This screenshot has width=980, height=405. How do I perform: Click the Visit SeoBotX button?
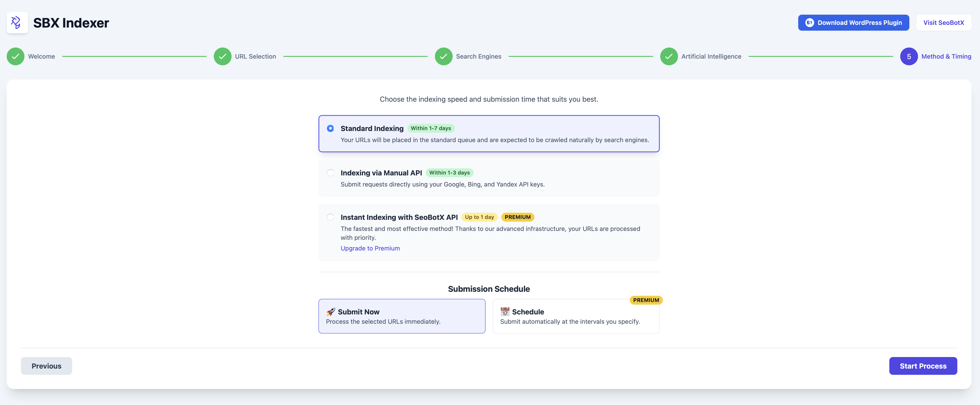pyautogui.click(x=944, y=23)
